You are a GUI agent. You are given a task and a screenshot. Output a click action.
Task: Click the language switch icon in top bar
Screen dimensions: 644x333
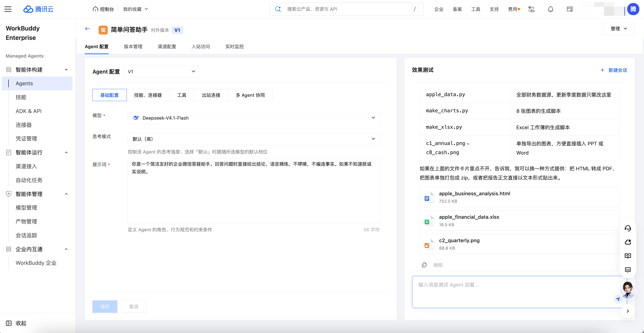531,9
